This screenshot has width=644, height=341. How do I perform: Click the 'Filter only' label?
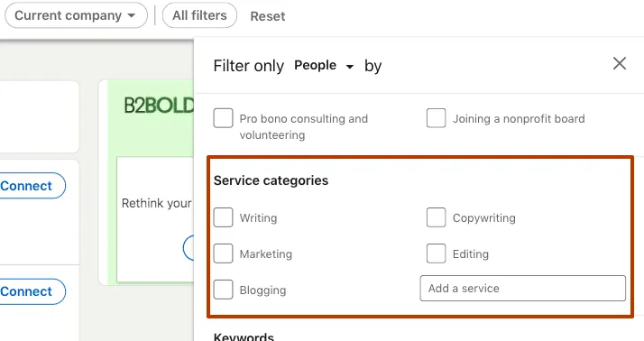coord(248,66)
